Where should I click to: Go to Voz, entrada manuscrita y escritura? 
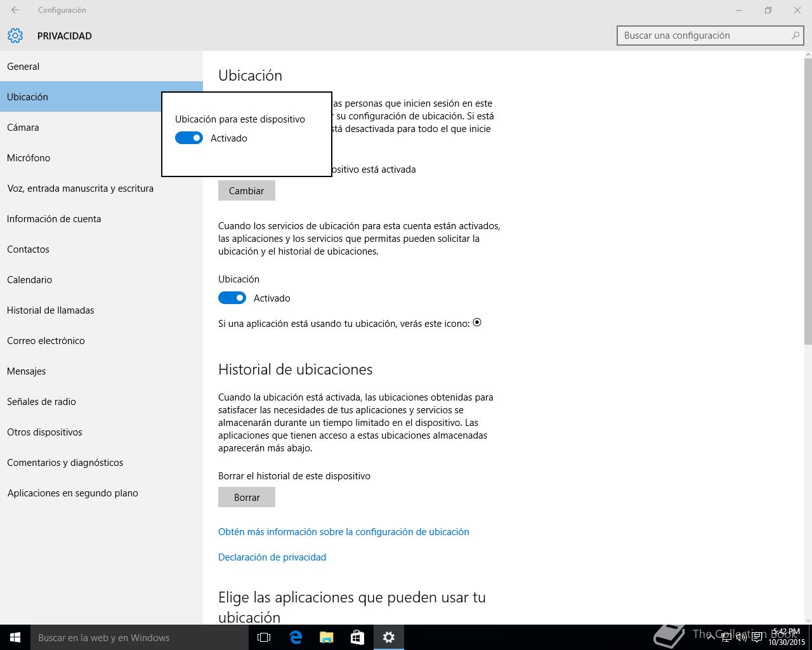[101, 188]
